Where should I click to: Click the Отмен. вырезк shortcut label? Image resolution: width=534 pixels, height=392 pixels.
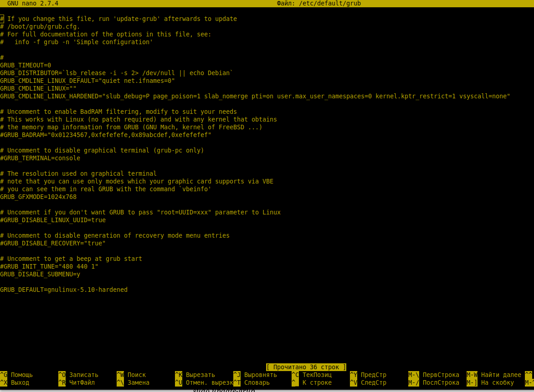coord(210,382)
